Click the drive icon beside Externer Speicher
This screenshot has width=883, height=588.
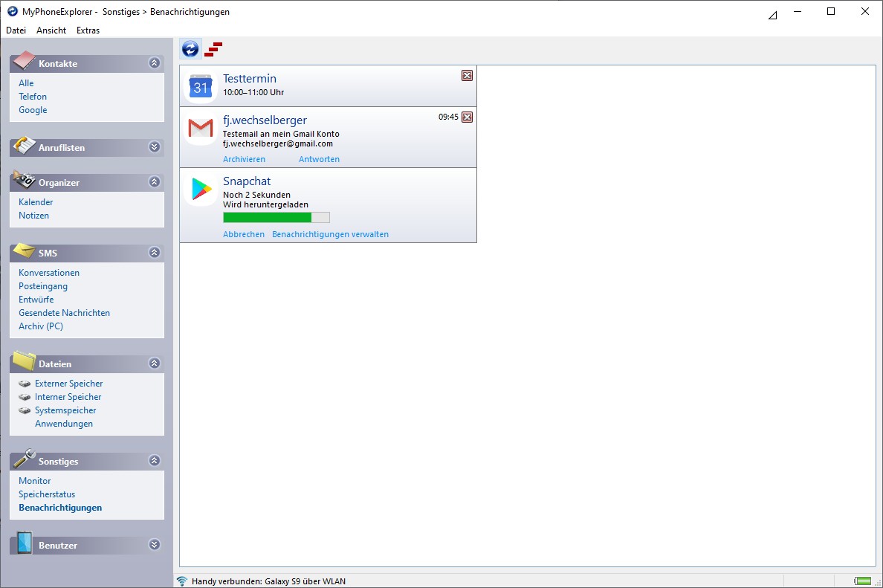pyautogui.click(x=25, y=384)
